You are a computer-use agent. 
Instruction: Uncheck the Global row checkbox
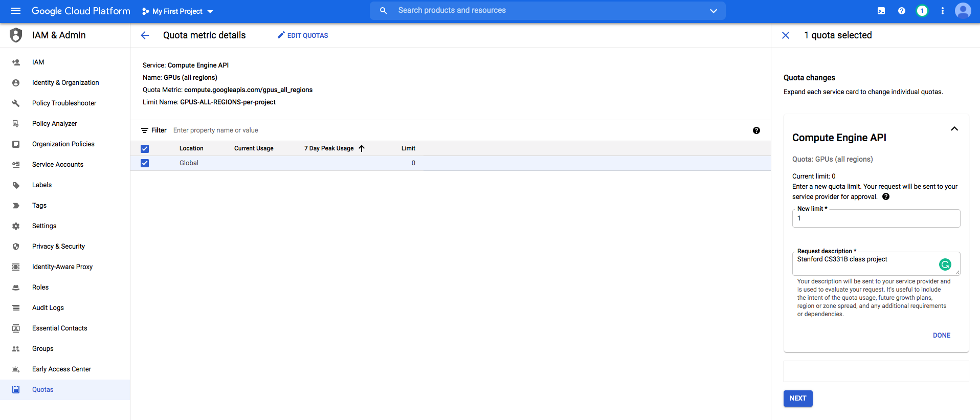pos(145,163)
